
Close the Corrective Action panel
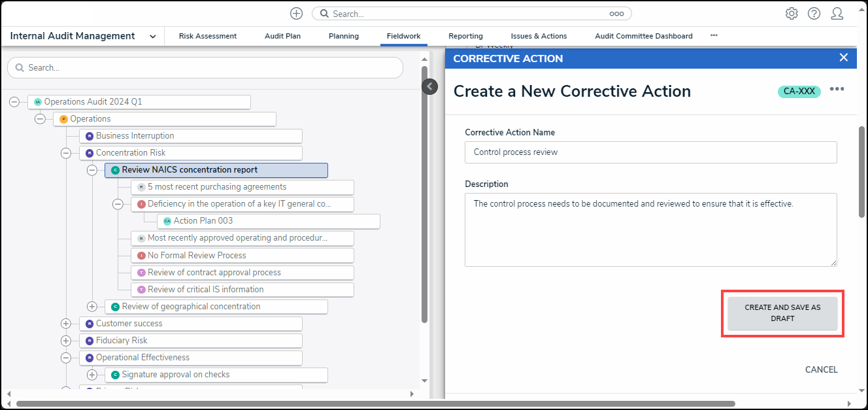pyautogui.click(x=843, y=58)
